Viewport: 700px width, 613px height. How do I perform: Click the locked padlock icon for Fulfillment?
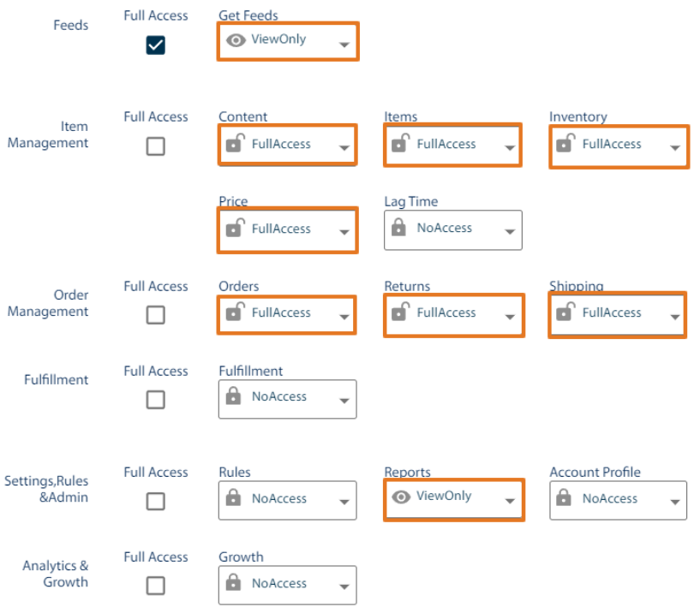tap(235, 398)
